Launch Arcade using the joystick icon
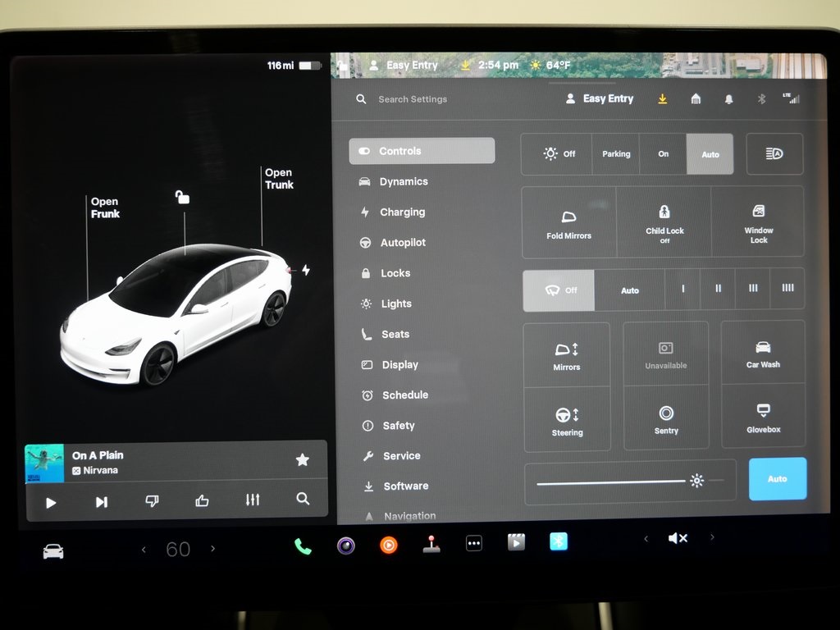Viewport: 840px width, 630px height. (x=431, y=543)
